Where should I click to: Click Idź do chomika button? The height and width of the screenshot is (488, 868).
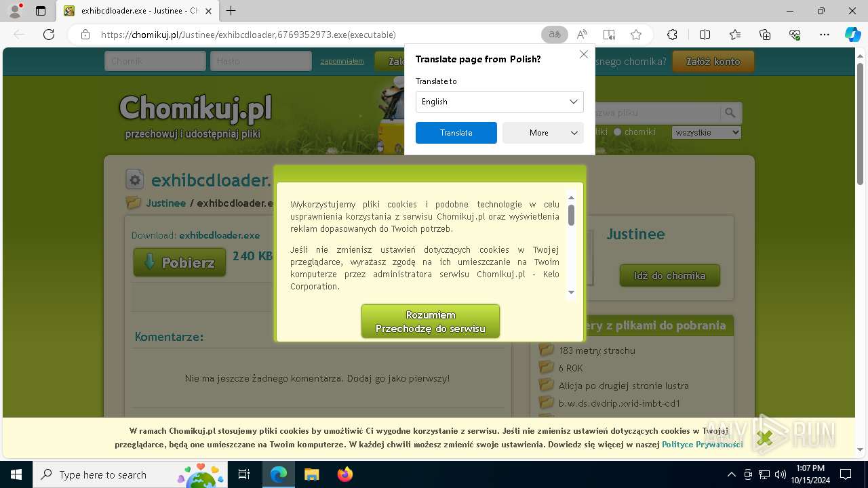click(670, 276)
